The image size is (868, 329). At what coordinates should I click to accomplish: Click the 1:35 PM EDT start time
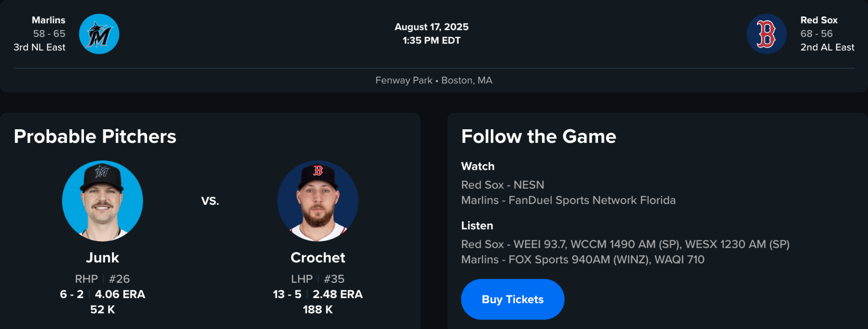click(431, 41)
